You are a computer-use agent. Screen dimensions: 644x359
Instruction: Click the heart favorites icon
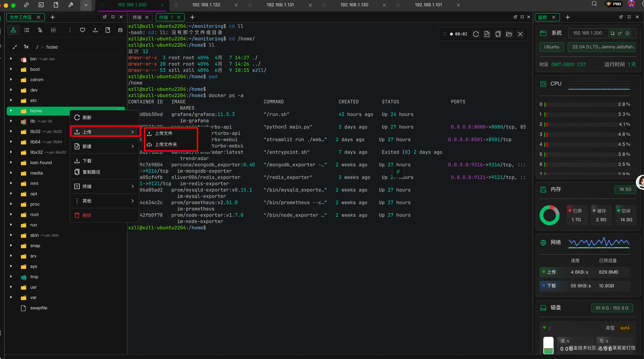click(83, 30)
